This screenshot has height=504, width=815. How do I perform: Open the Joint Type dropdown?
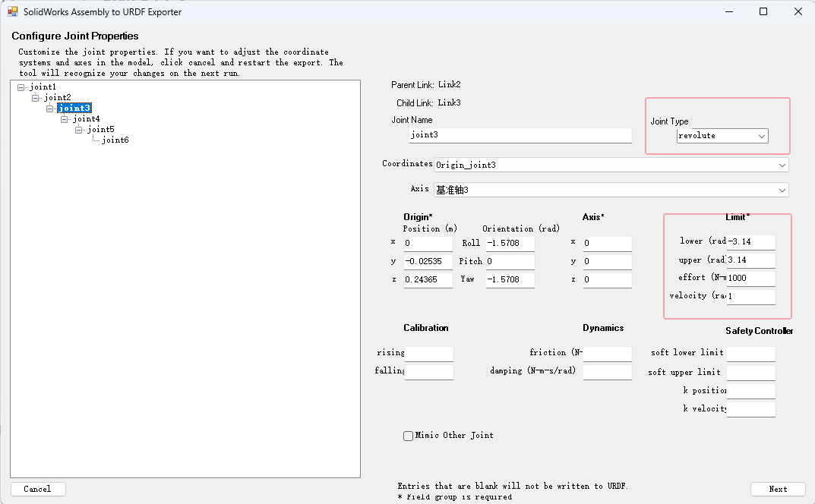click(x=722, y=135)
